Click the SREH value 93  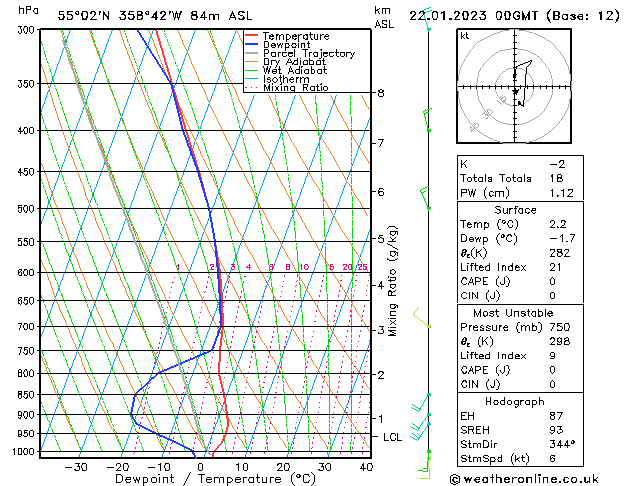point(556,430)
